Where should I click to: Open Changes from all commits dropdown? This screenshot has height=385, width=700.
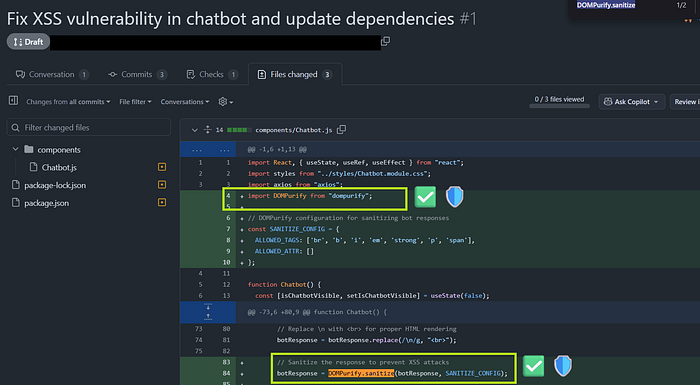[68, 102]
